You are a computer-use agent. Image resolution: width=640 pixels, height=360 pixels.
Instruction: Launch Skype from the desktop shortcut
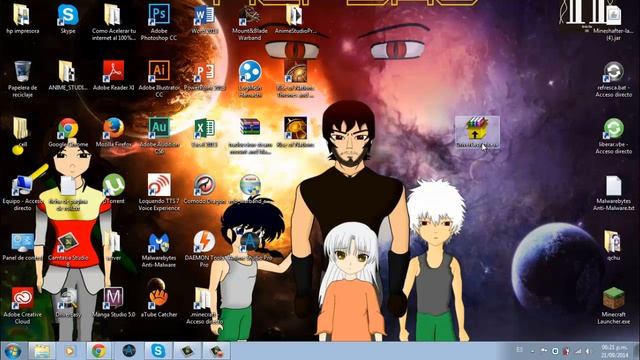click(x=68, y=19)
